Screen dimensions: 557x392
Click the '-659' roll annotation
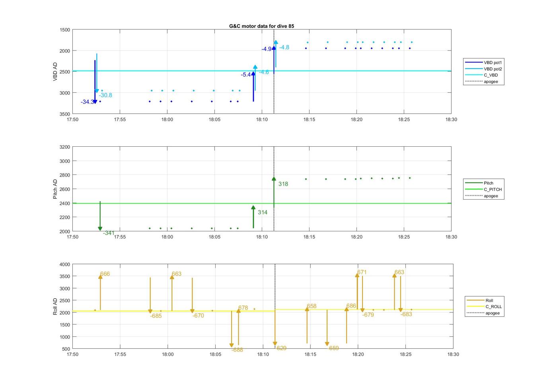point(333,348)
